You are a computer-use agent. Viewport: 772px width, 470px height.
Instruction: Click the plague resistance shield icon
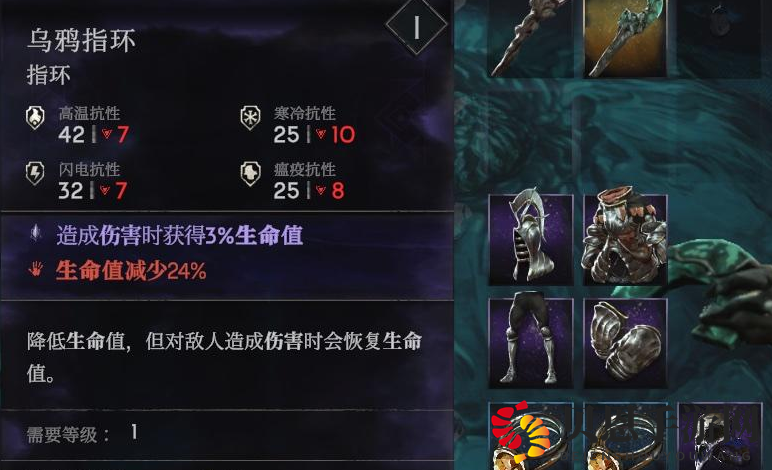250,173
